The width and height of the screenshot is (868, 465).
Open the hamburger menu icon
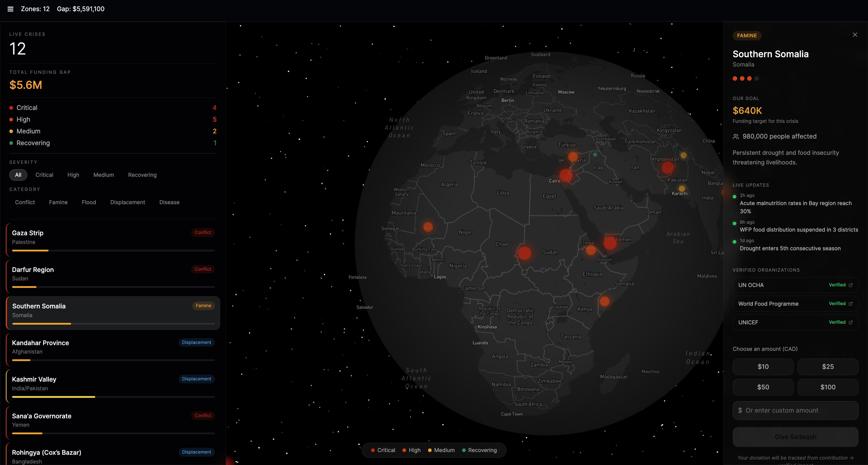(11, 9)
